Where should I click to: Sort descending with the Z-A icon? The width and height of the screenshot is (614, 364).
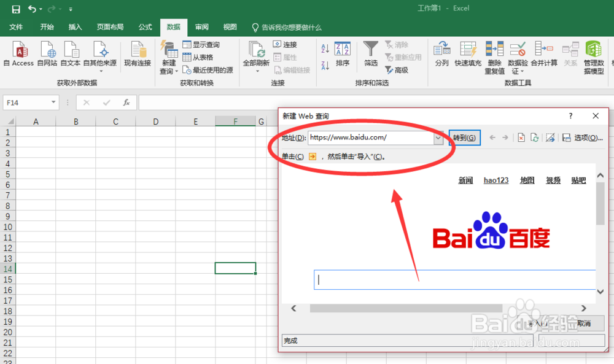pos(325,65)
